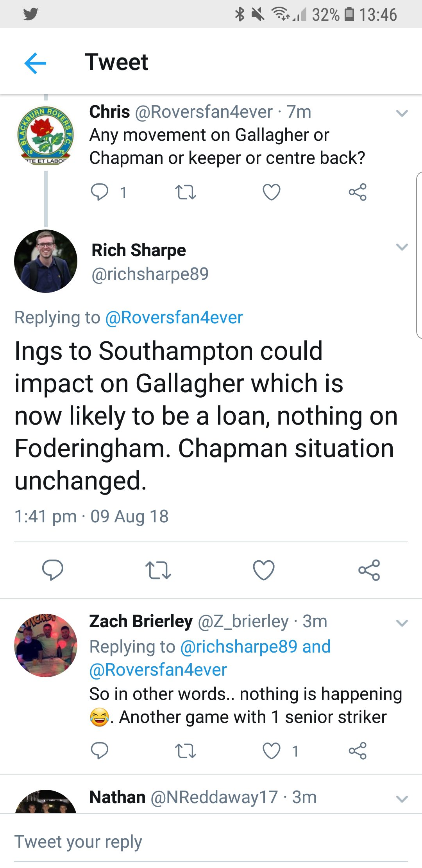Viewport: 422px width, 868px height.
Task: Share Rich Sharpe's main tweet
Action: 369,570
